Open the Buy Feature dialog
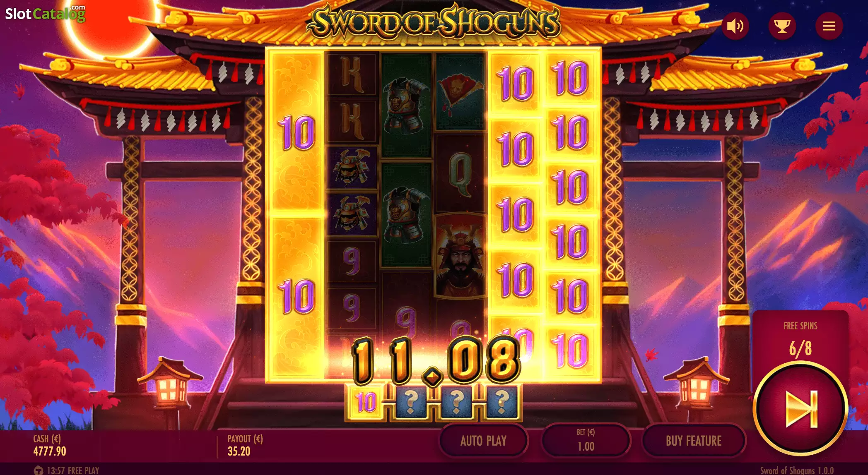 click(694, 441)
